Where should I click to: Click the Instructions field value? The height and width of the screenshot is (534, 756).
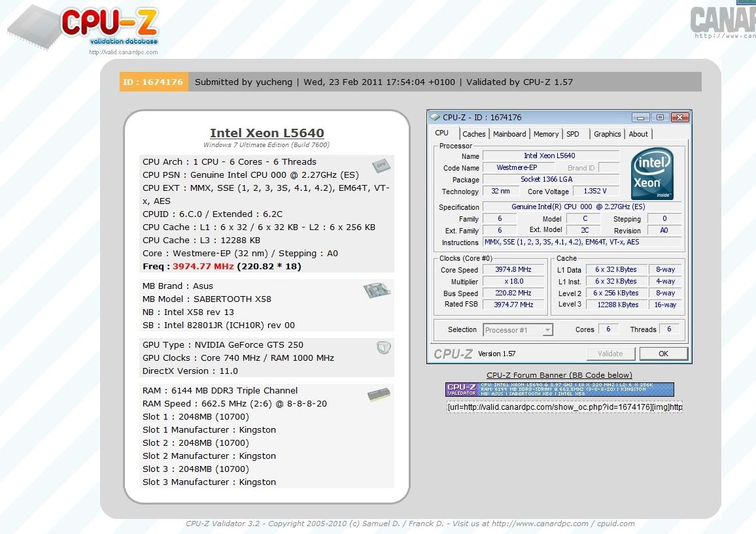tap(582, 242)
